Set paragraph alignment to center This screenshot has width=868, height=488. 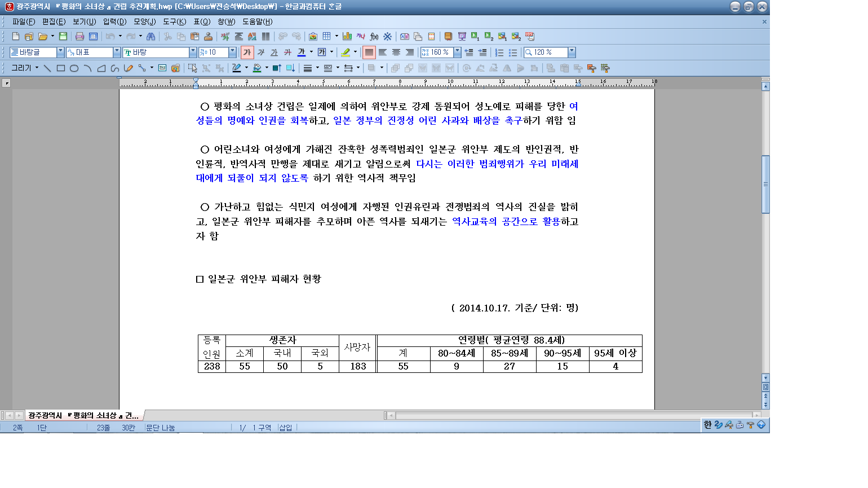tap(396, 52)
